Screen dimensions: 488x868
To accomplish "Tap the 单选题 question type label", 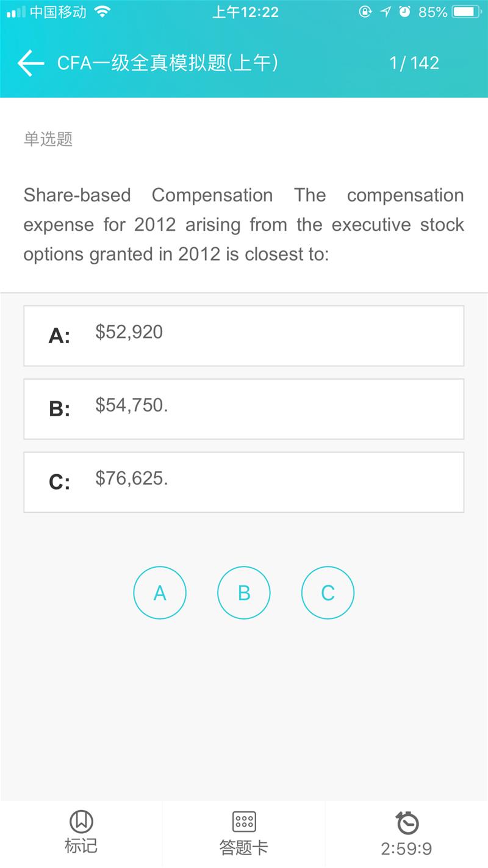I will pos(48,139).
